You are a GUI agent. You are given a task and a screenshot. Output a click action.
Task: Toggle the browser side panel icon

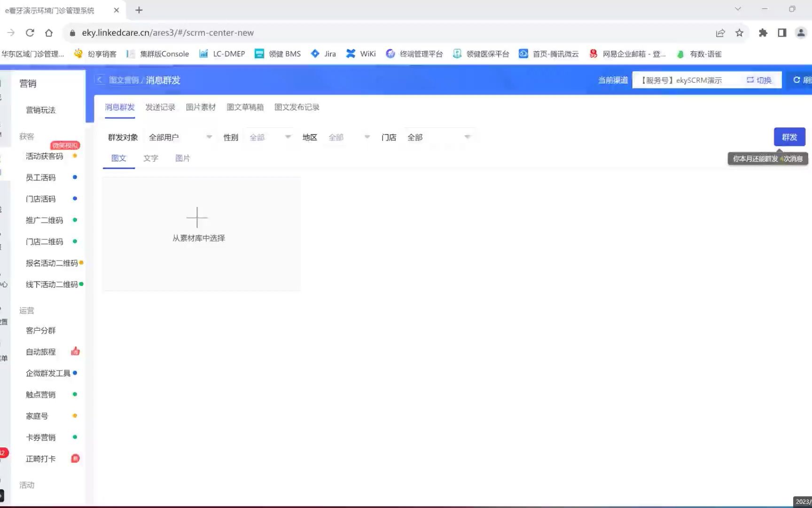(x=782, y=32)
